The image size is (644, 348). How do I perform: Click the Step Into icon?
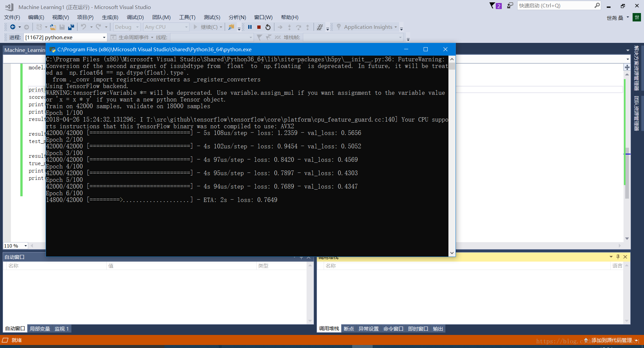(x=289, y=27)
